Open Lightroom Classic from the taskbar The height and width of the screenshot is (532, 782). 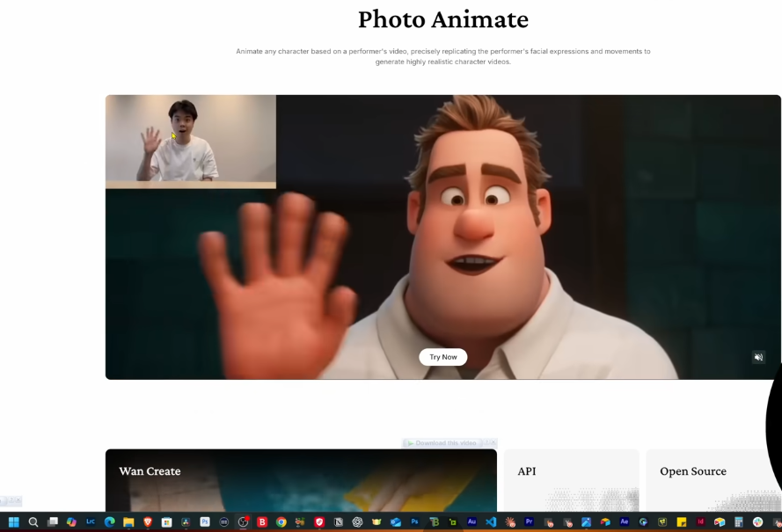pyautogui.click(x=89, y=521)
